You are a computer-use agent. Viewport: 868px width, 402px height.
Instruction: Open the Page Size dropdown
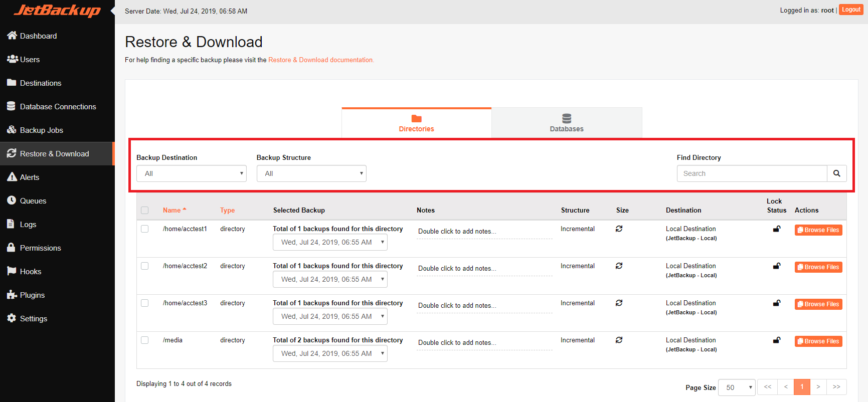[x=737, y=387]
